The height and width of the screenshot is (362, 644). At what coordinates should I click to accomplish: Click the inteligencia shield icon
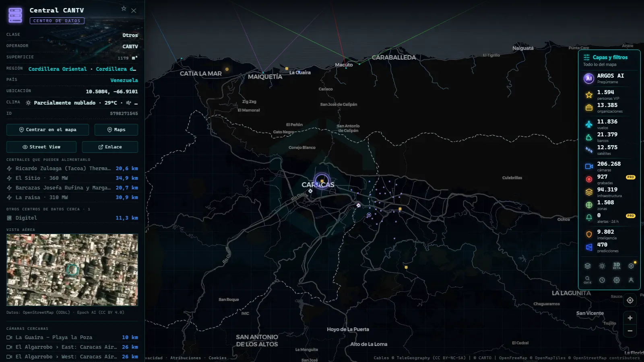pyautogui.click(x=589, y=234)
